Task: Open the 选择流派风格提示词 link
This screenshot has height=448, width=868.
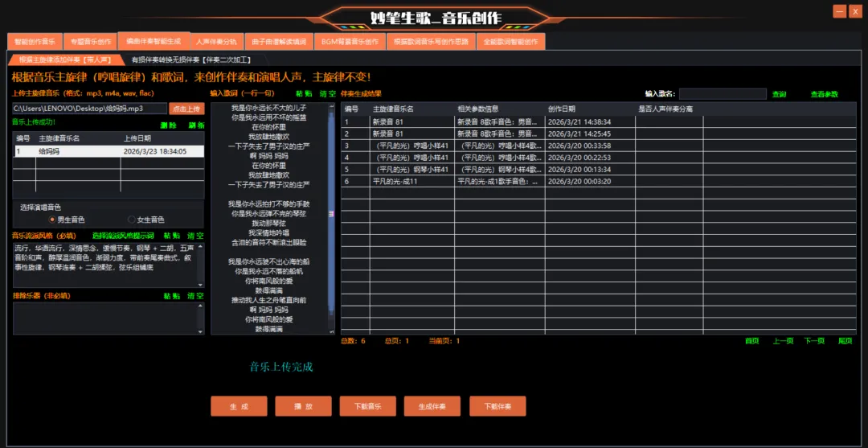Action: (123, 236)
